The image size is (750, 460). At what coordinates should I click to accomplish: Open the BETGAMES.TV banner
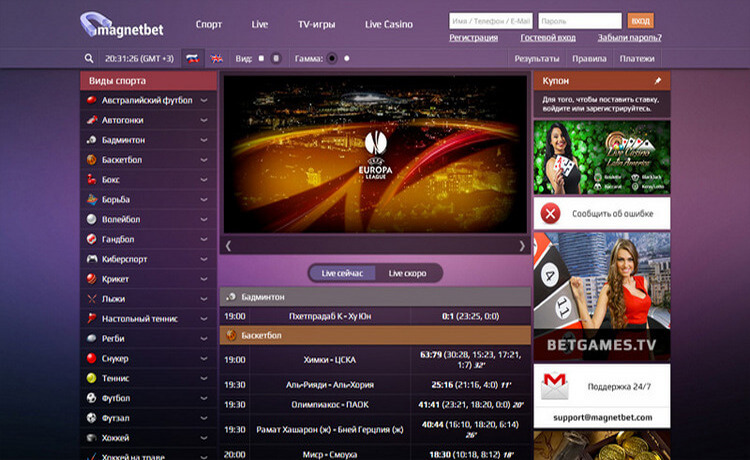click(x=602, y=297)
